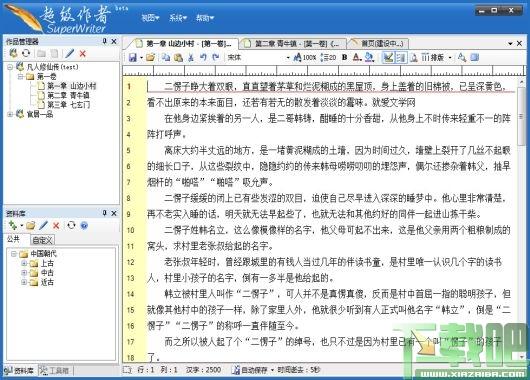Viewport: 530px width, 380px height.
Task: Pin the 作品管理器 panel
Action: (104, 41)
